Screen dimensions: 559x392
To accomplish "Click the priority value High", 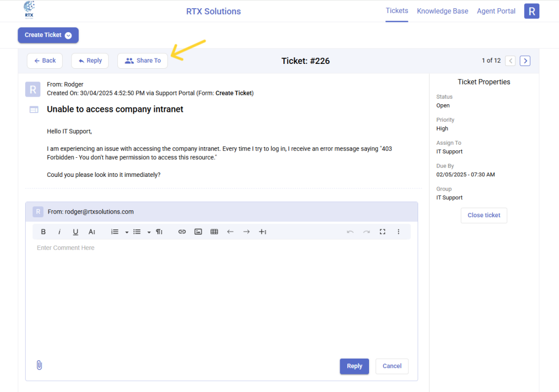I will (442, 128).
